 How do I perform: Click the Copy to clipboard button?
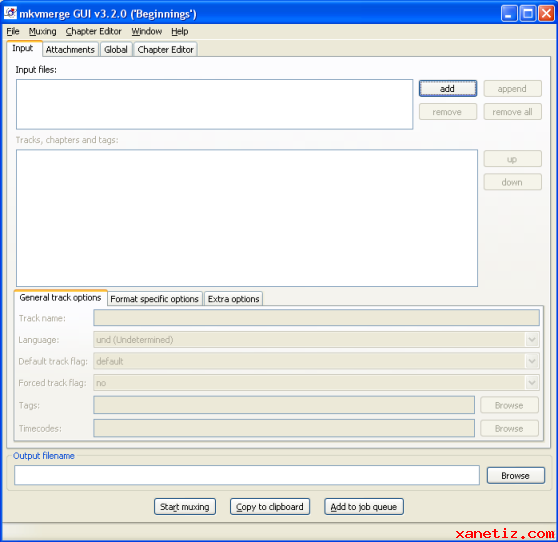(270, 506)
